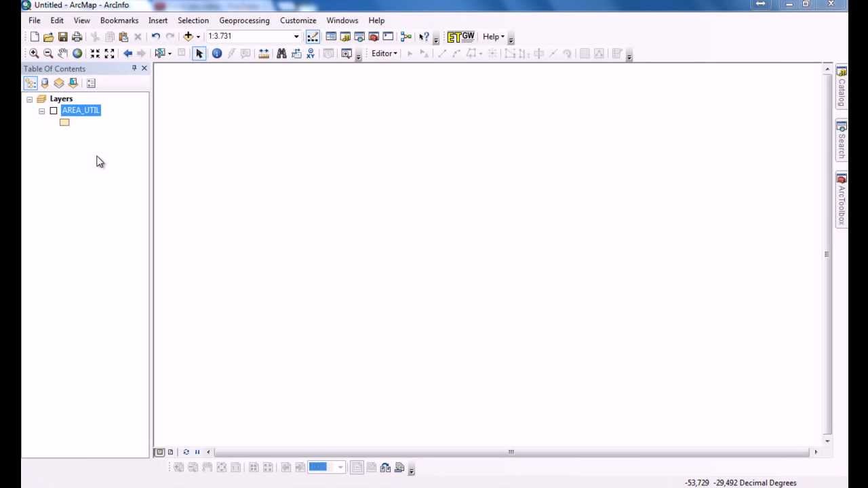This screenshot has width=868, height=488.
Task: Open the File menu
Action: [35, 20]
